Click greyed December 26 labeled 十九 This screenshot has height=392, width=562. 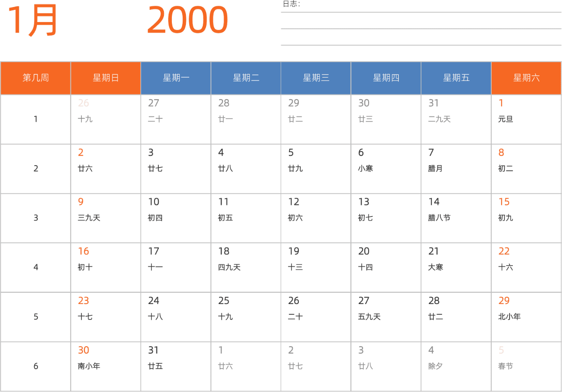(106, 119)
